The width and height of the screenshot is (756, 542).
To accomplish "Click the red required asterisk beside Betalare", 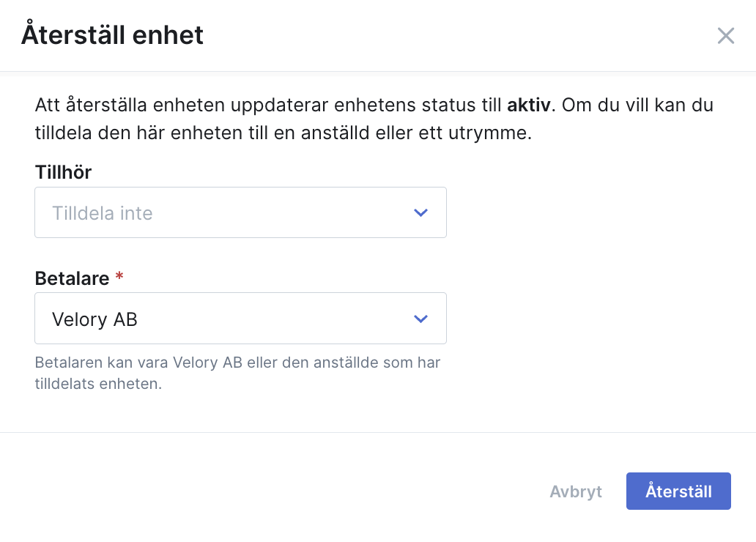I will tap(119, 276).
